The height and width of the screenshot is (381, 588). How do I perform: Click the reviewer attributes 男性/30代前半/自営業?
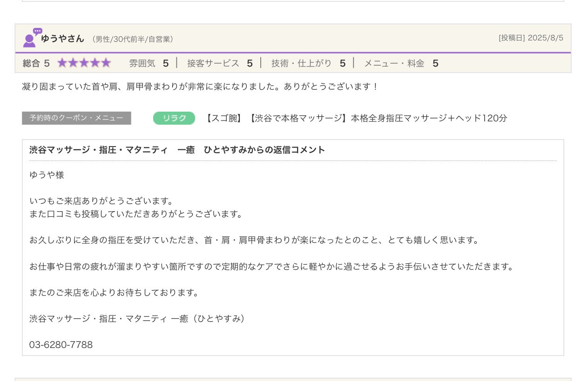pos(133,40)
